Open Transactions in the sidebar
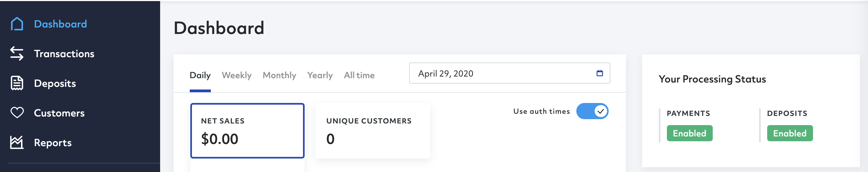Screen dimensions: 868x172 pos(64,54)
